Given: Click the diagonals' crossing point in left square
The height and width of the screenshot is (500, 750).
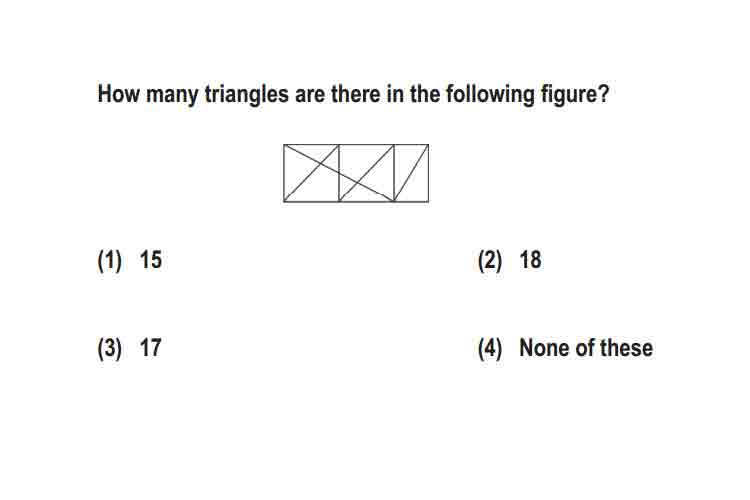Looking at the screenshot, I should (319, 163).
